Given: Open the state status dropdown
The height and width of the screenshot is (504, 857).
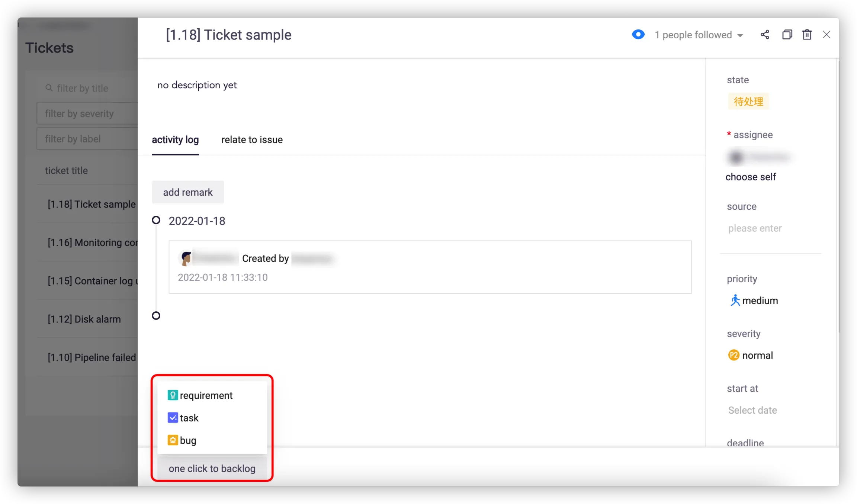Looking at the screenshot, I should tap(748, 102).
